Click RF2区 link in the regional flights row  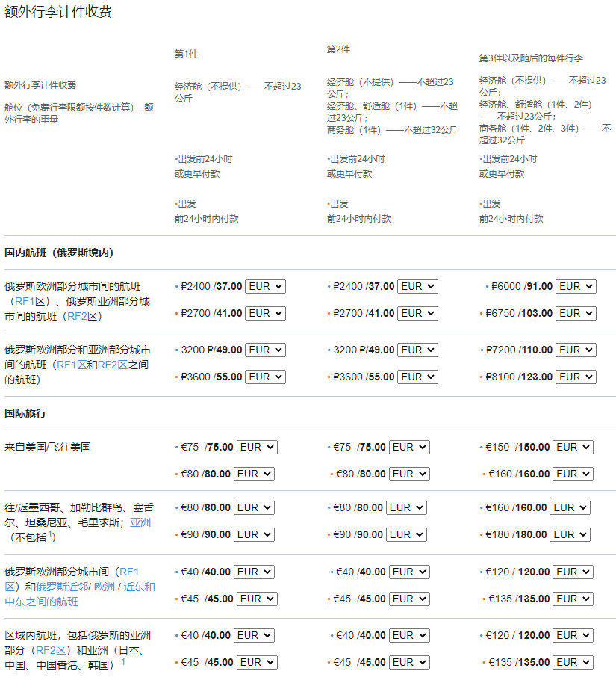pyautogui.click(x=50, y=650)
